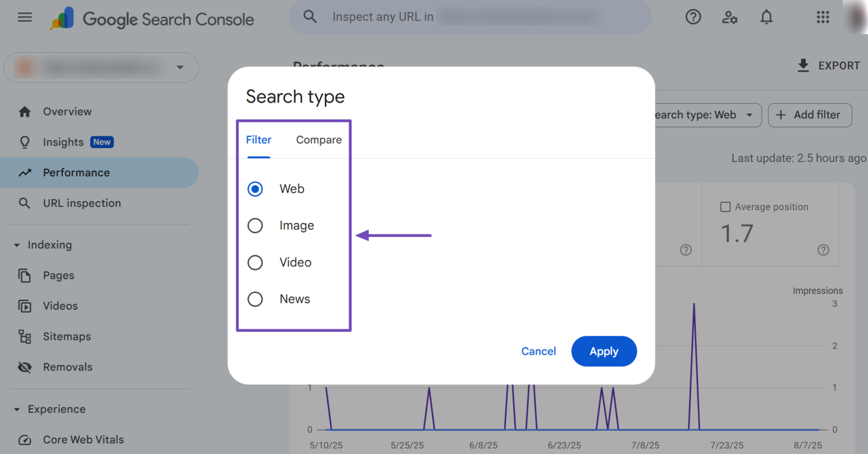Click the Sitemaps sidebar icon
This screenshot has width=868, height=454.
[x=25, y=337]
